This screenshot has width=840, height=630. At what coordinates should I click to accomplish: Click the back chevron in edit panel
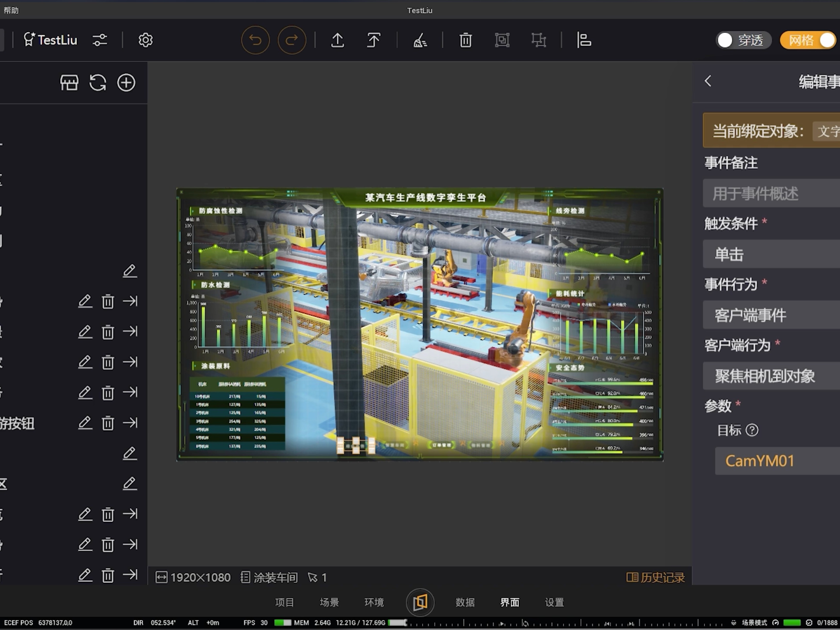pyautogui.click(x=708, y=81)
